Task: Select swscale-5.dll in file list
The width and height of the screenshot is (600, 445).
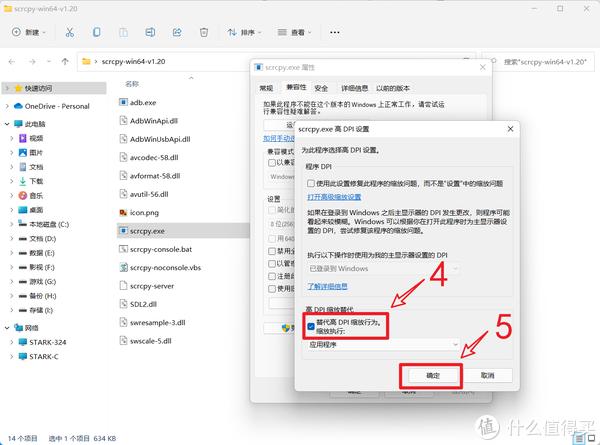Action: click(x=145, y=341)
